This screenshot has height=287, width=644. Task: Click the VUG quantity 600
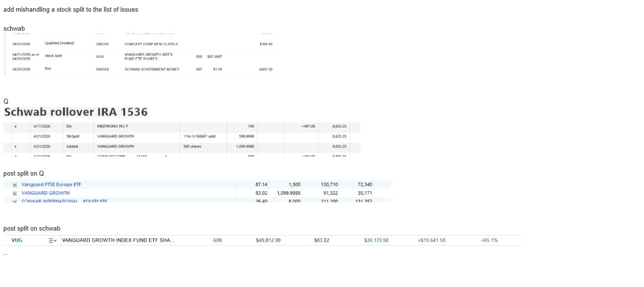click(x=217, y=240)
